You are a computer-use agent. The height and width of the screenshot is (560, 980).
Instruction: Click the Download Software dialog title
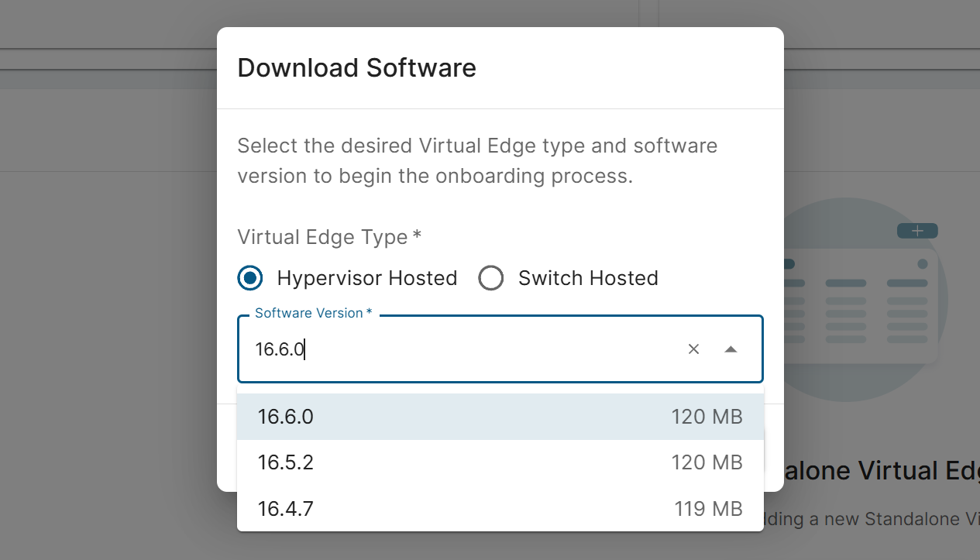pyautogui.click(x=356, y=68)
